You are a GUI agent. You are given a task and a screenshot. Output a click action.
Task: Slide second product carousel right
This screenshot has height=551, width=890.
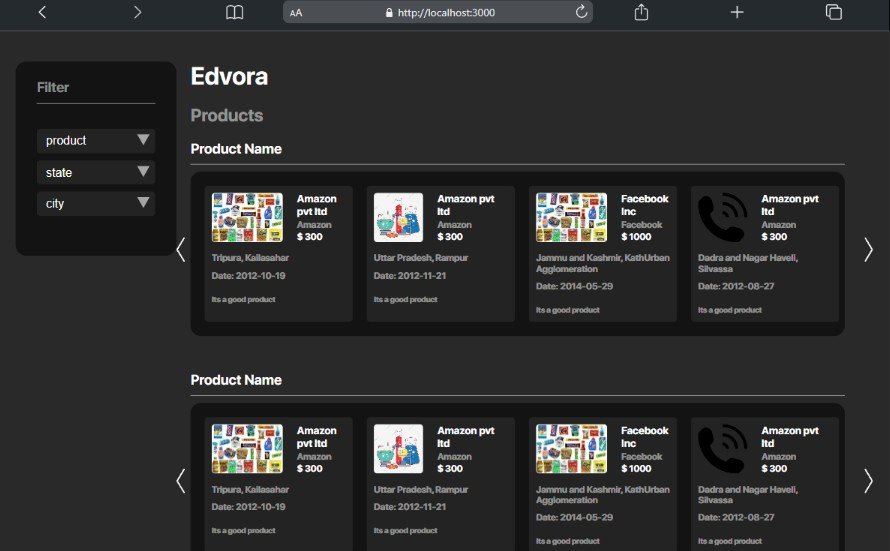[868, 481]
